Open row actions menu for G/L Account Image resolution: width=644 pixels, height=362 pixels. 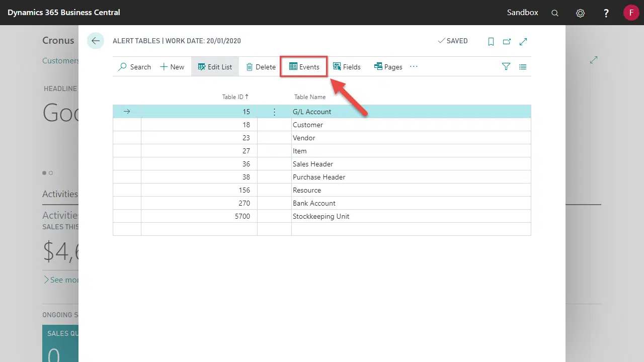click(x=274, y=112)
